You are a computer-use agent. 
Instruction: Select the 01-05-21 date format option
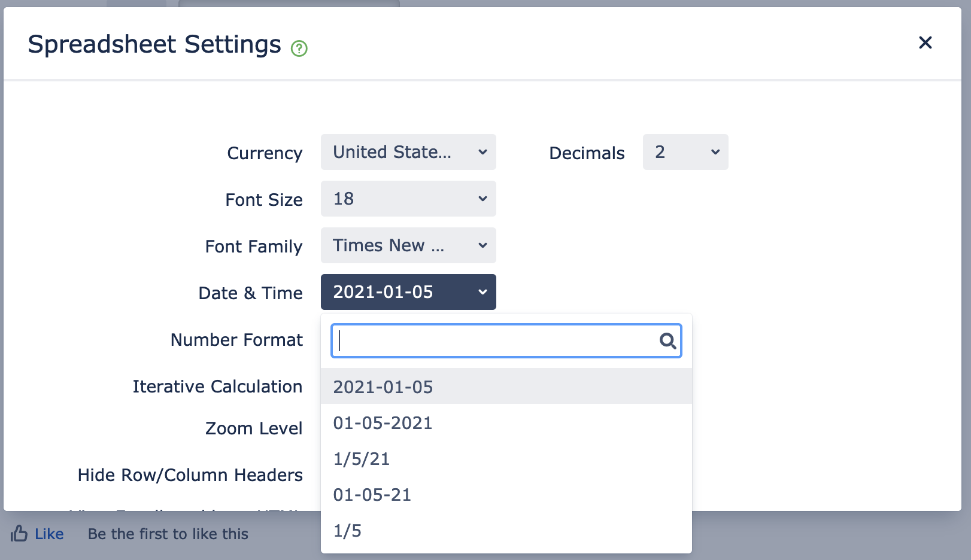coord(372,495)
